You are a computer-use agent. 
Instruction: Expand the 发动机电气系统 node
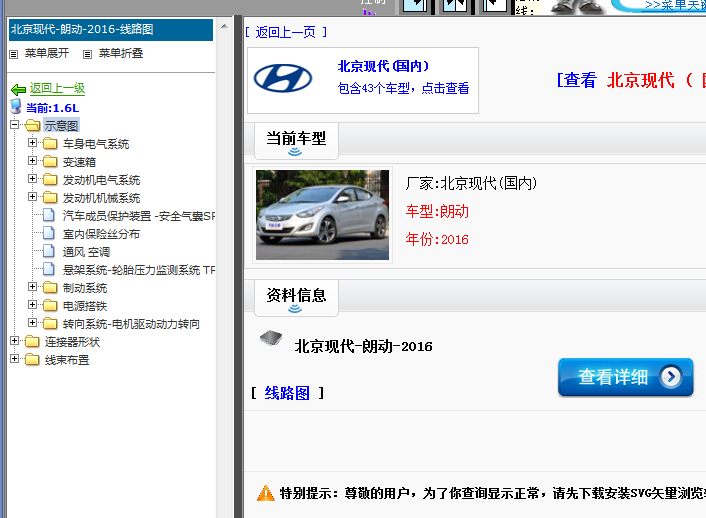tap(32, 178)
